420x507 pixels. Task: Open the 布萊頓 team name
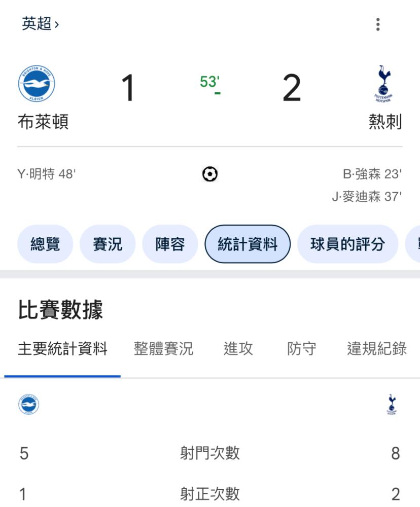point(43,122)
